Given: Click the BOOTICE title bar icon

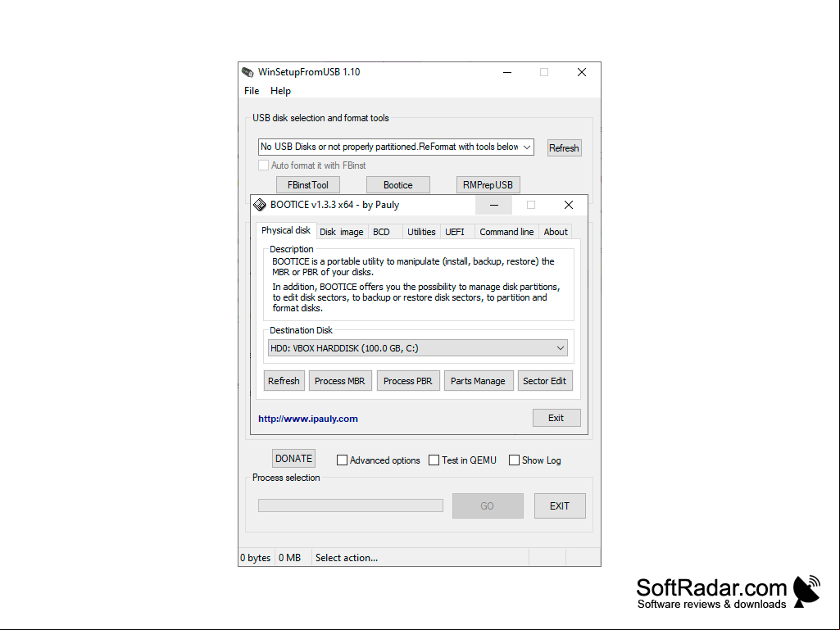Looking at the screenshot, I should click(x=260, y=205).
